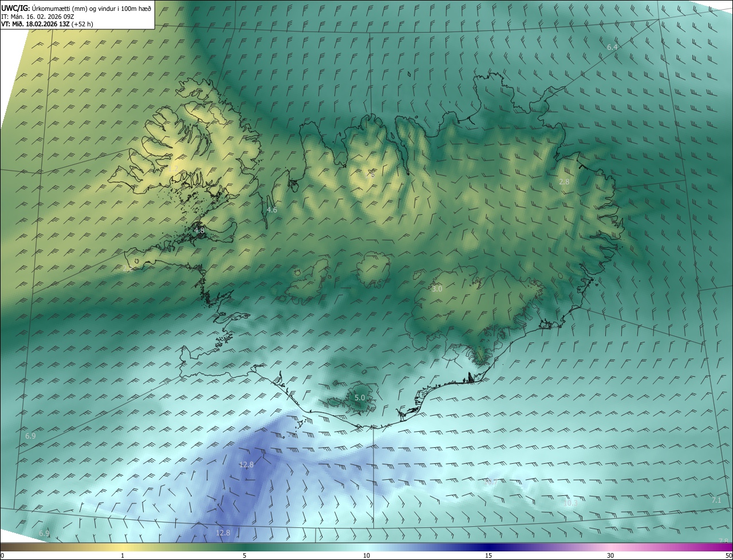Click the 5 tick on the color scale

pyautogui.click(x=245, y=555)
